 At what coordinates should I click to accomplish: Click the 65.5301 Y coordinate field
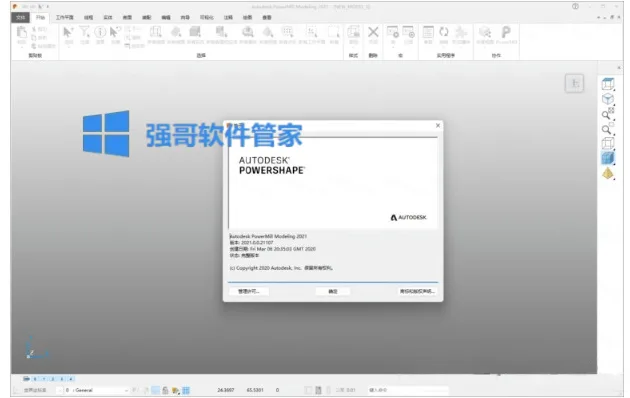click(x=255, y=390)
